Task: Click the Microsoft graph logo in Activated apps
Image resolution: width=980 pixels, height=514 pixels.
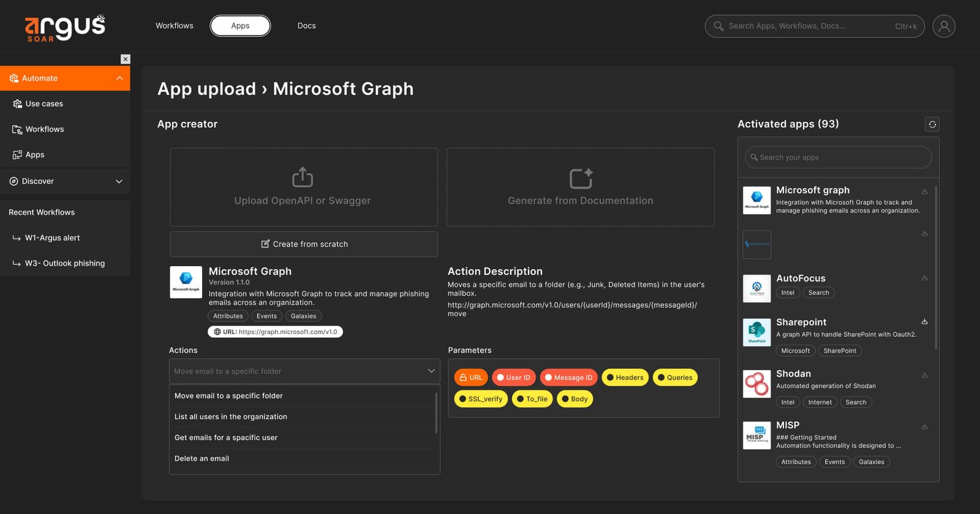Action: [x=757, y=201]
